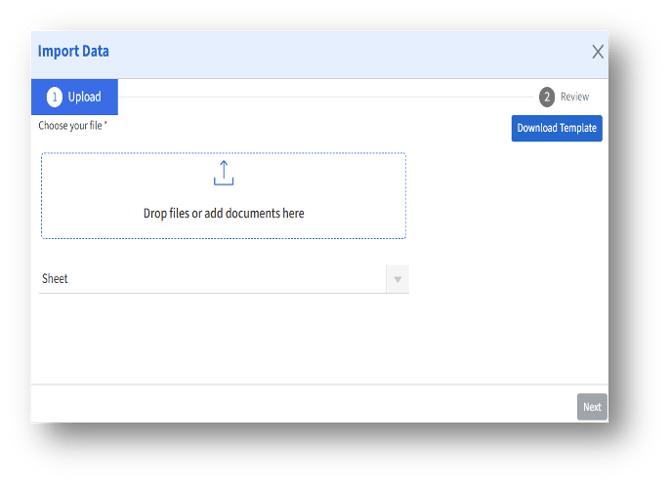The image size is (670, 484).
Task: Click the step 1 number circle
Action: click(x=55, y=97)
